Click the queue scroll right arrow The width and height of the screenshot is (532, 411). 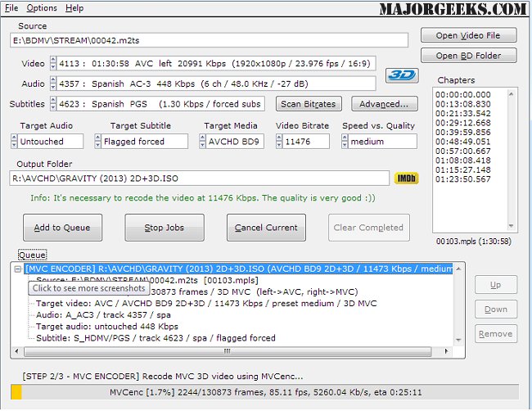coord(446,351)
